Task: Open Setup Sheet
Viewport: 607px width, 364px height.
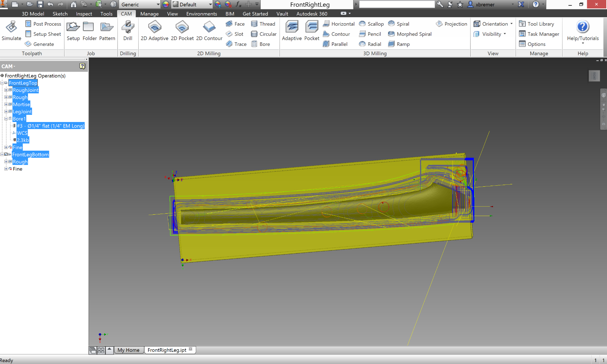Action: 43,34
